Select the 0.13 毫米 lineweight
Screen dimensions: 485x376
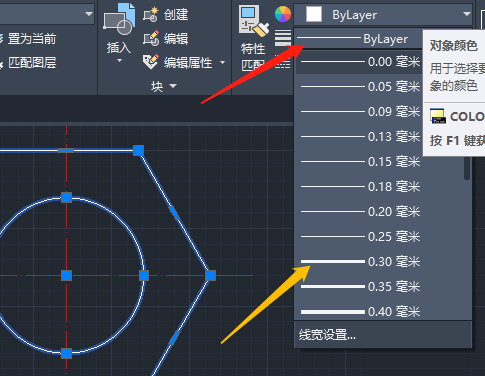tap(359, 137)
